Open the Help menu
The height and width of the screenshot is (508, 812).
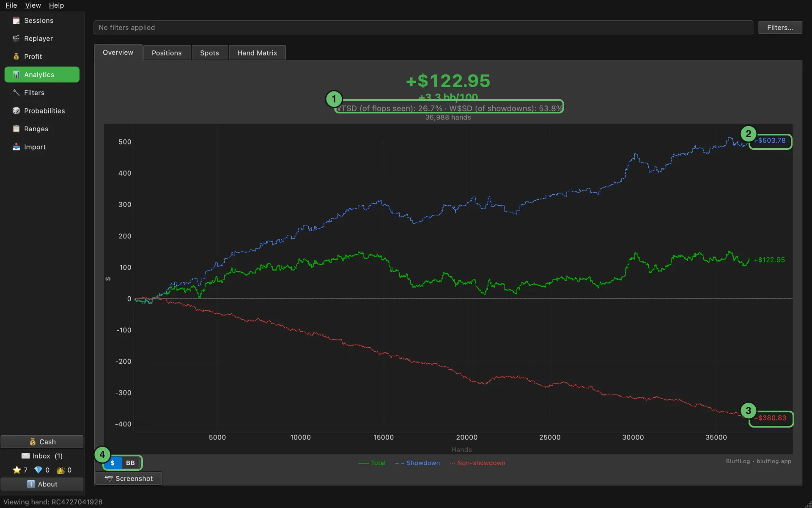point(56,6)
